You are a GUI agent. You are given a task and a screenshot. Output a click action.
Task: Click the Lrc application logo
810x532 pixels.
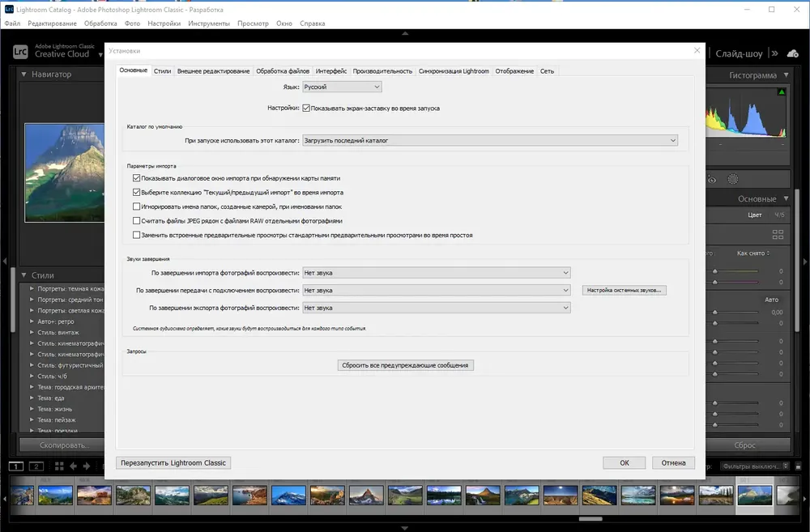pyautogui.click(x=21, y=53)
